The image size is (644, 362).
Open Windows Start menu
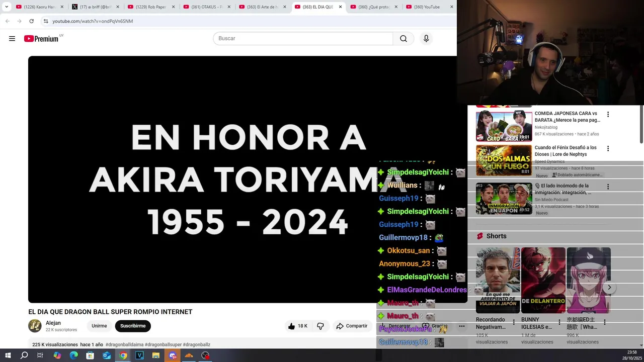(x=8, y=355)
